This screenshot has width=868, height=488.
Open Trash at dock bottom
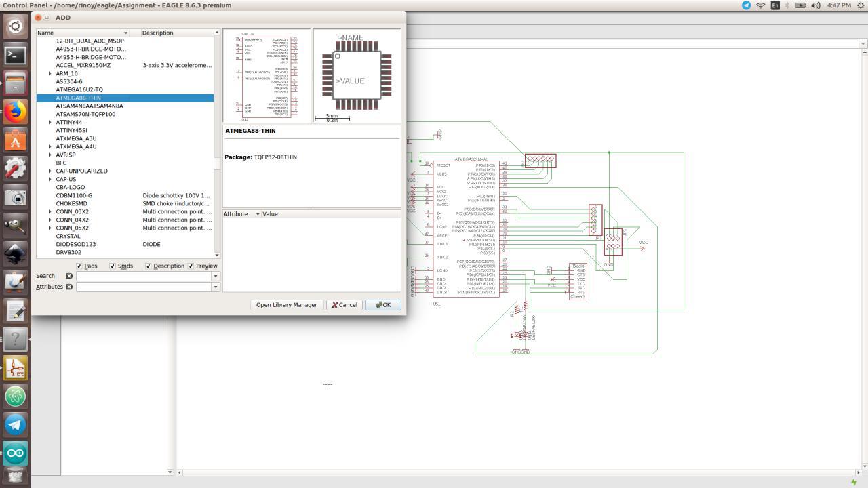coord(15,477)
